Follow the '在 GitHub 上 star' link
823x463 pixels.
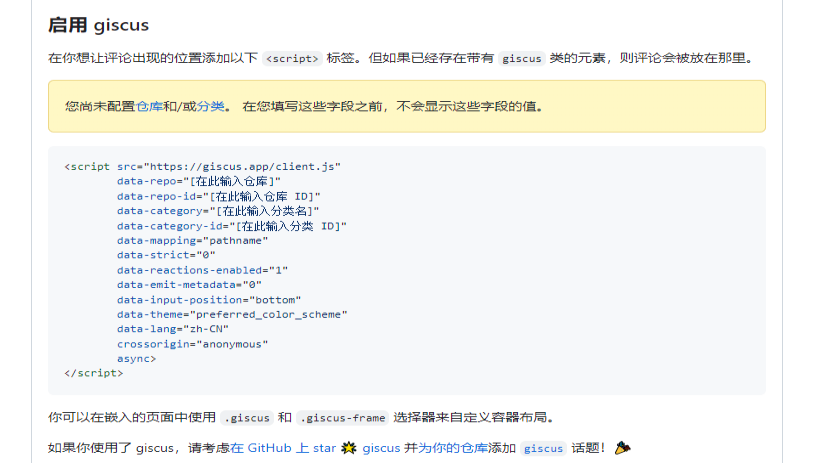(283, 448)
